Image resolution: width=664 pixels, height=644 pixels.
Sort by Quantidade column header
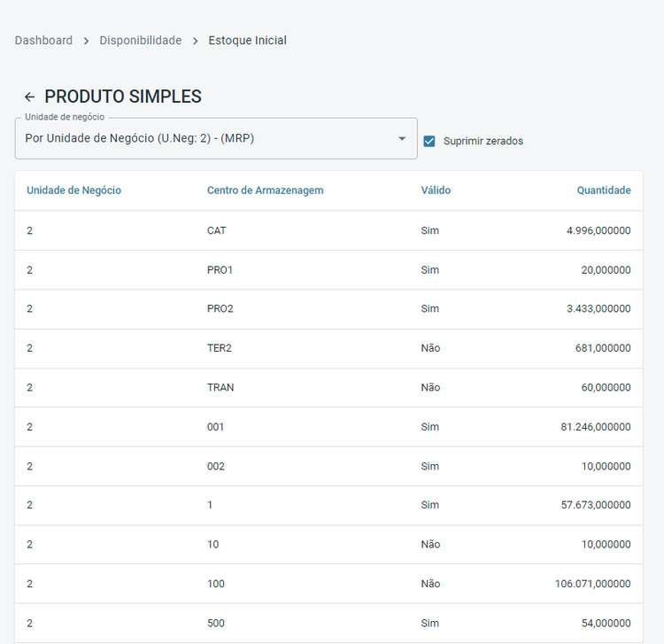(x=604, y=190)
